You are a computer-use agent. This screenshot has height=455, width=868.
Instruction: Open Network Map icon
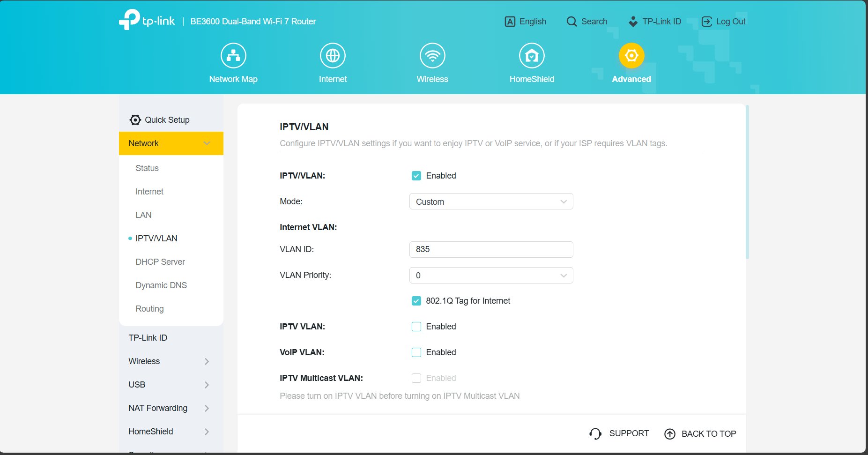coord(233,55)
